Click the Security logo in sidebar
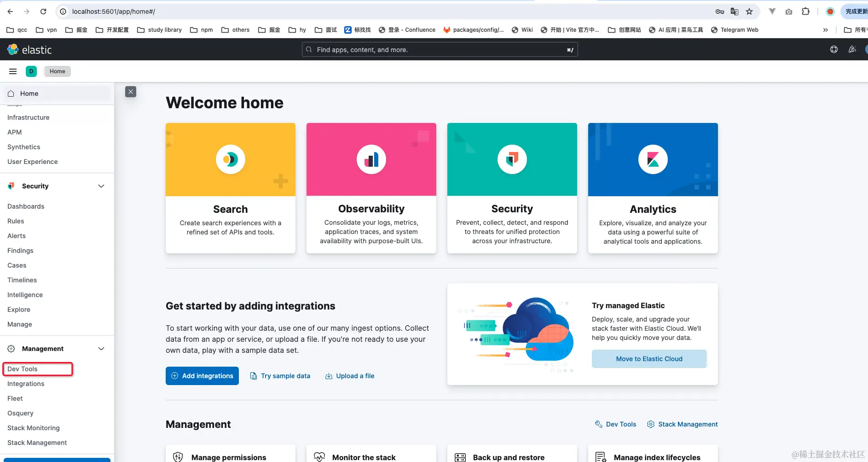 coord(11,186)
